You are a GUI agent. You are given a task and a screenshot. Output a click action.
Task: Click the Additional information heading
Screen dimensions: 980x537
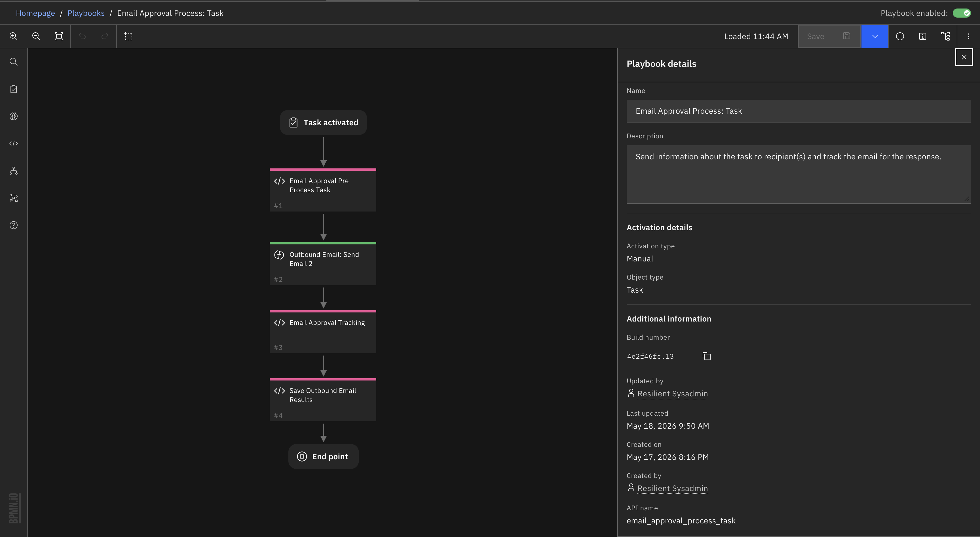coord(669,319)
